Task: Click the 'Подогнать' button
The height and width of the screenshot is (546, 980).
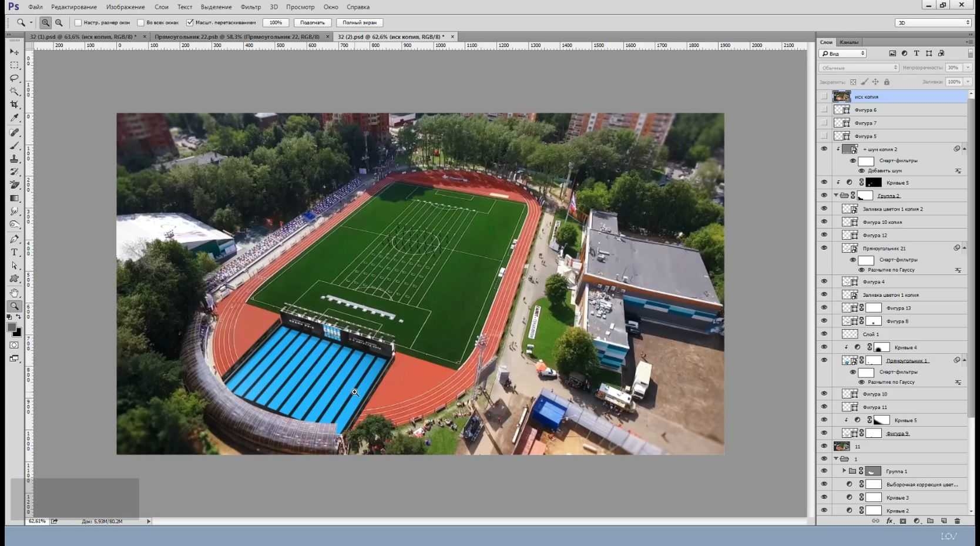Action: (313, 23)
